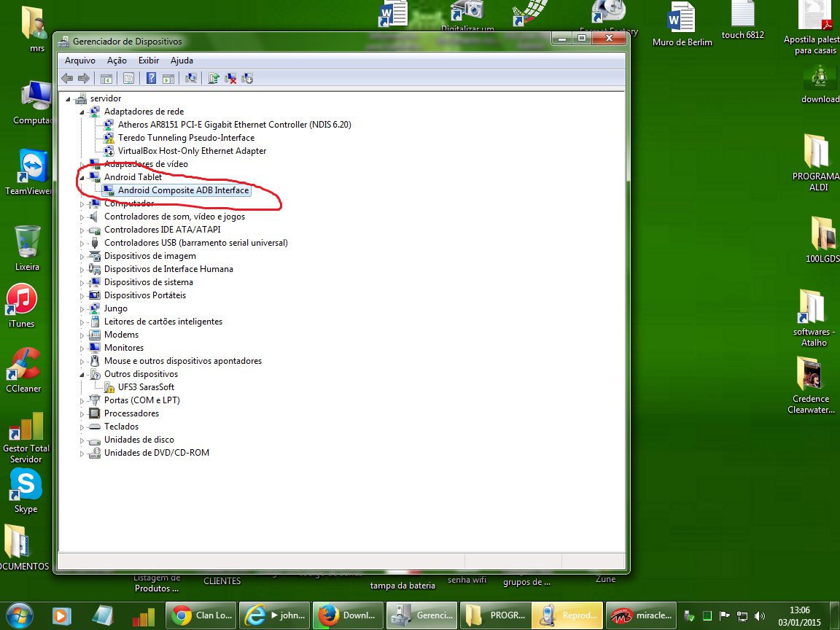The image size is (840, 630).
Task: Switch to Firefox Downl... taskbar button
Action: (x=348, y=615)
